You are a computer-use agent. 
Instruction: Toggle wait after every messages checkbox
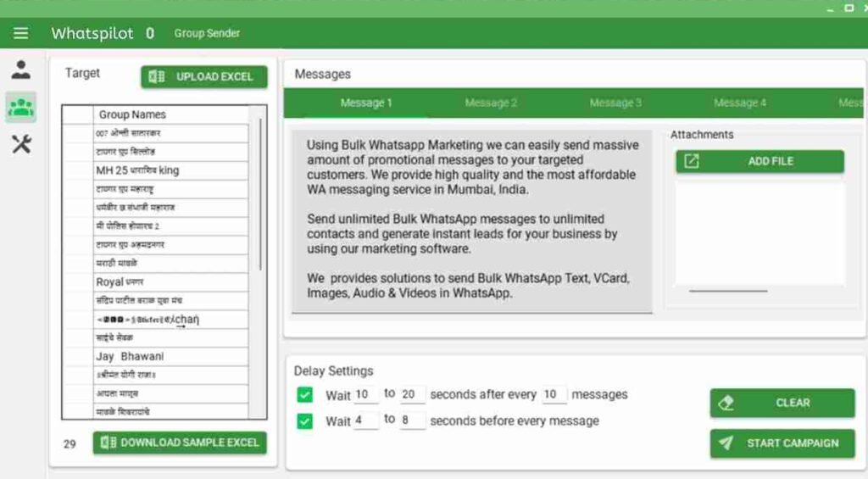point(305,394)
